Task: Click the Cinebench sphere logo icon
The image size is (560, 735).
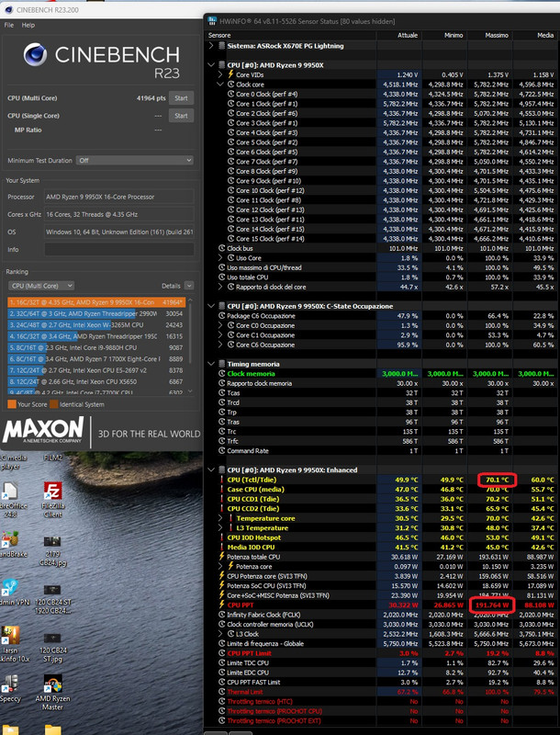Action: pyautogui.click(x=36, y=54)
